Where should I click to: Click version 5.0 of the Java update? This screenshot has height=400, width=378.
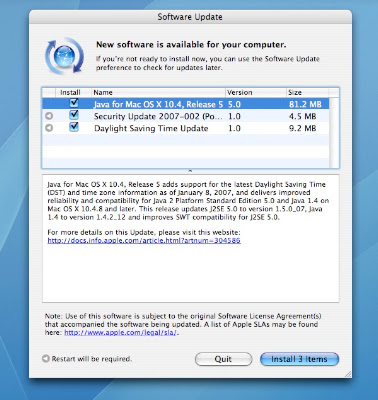[234, 104]
